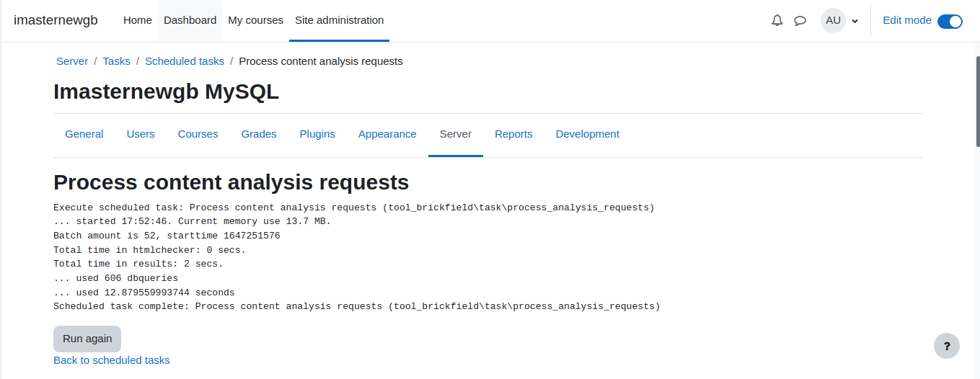Open the messaging speech bubble icon
Viewport: 980px width, 379px height.
pos(800,20)
